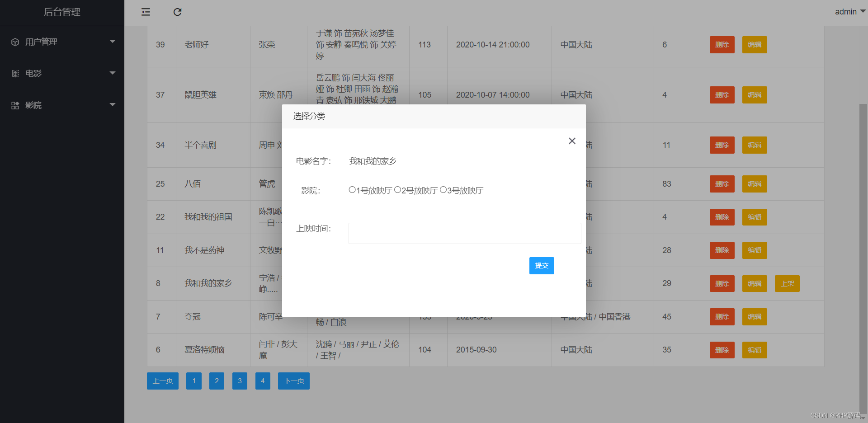868x423 pixels.
Task: Open the 用户管理 sidebar menu
Action: click(x=62, y=42)
